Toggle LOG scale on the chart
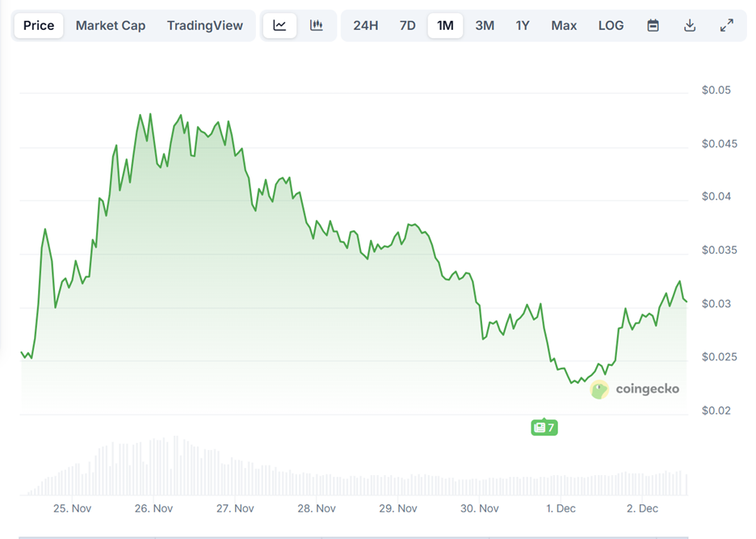This screenshot has width=756, height=539. tap(611, 25)
